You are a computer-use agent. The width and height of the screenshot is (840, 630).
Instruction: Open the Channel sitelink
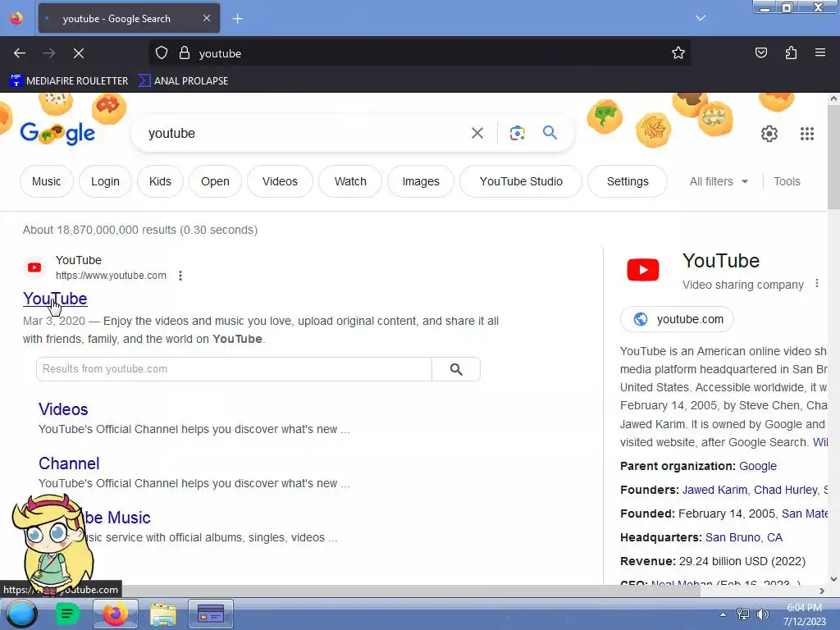(69, 463)
